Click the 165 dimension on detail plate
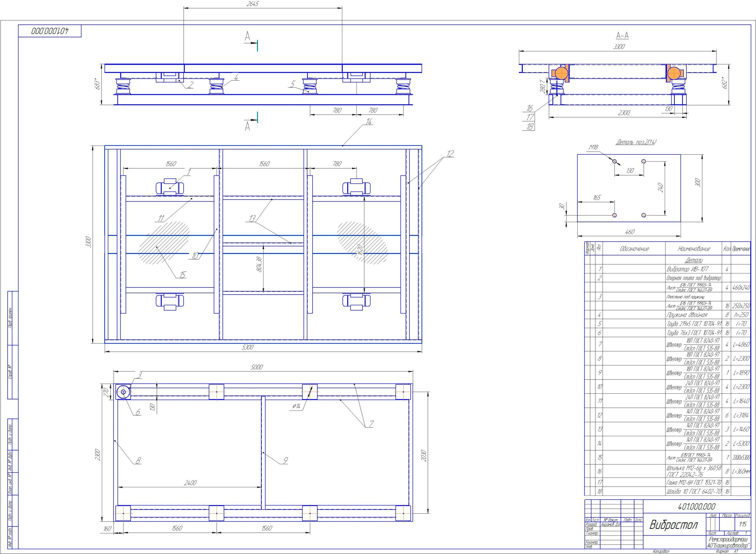Image resolution: width=756 pixels, height=554 pixels. point(597,198)
